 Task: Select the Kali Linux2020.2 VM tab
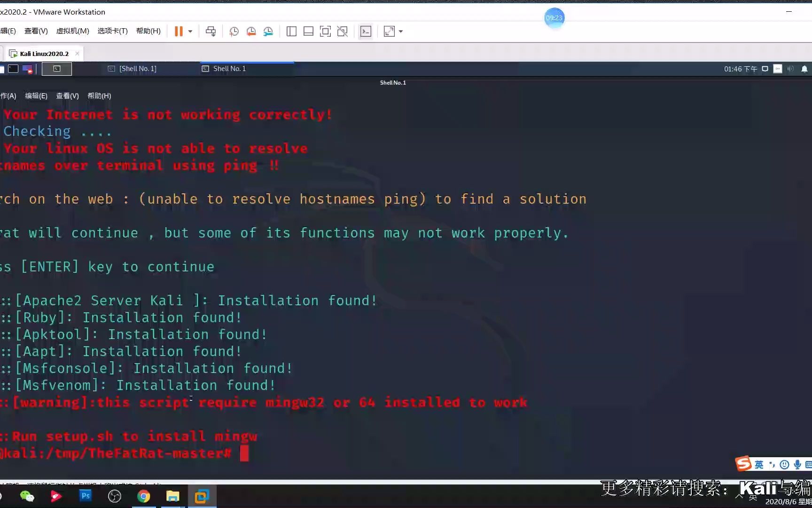44,54
